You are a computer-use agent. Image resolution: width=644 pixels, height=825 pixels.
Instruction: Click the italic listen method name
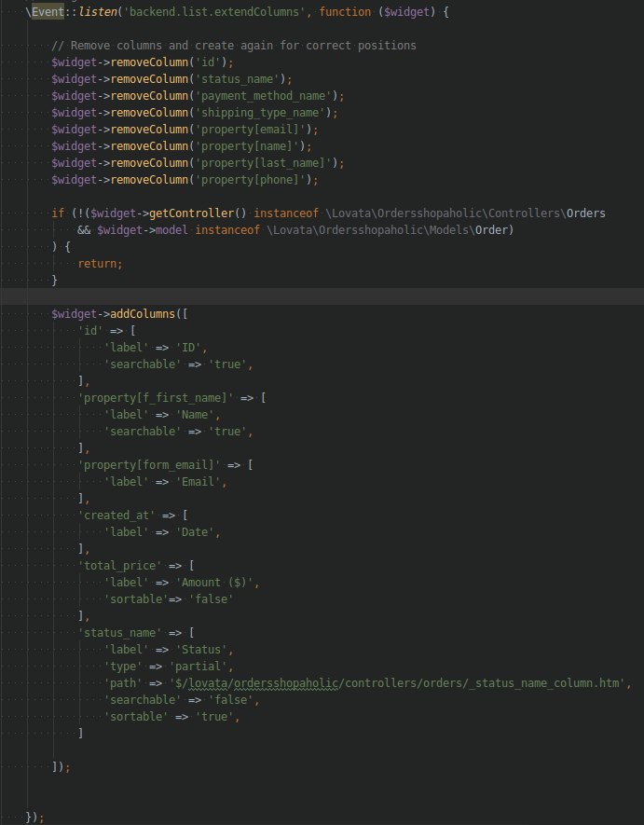[97, 11]
